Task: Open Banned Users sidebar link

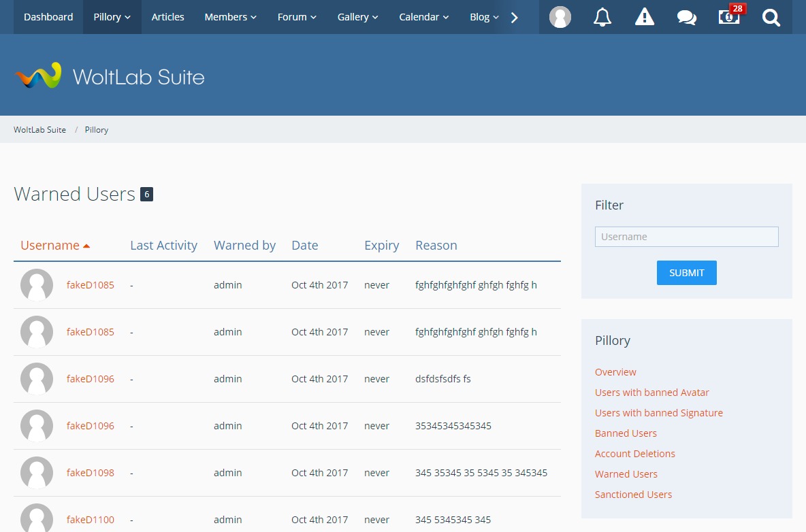Action: (x=626, y=433)
